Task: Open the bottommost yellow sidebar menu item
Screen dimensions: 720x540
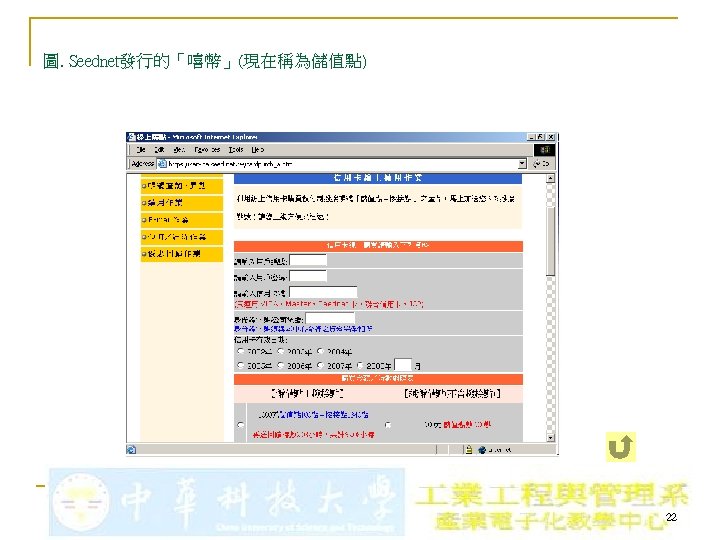Action: (182, 253)
